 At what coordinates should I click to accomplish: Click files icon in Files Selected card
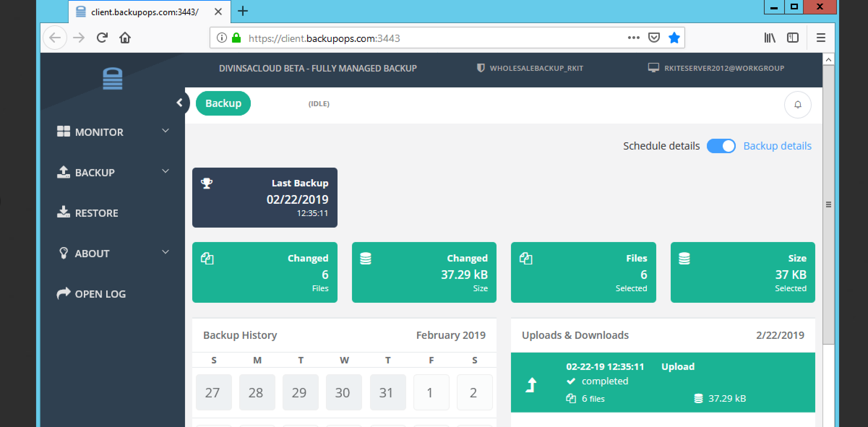pos(526,259)
